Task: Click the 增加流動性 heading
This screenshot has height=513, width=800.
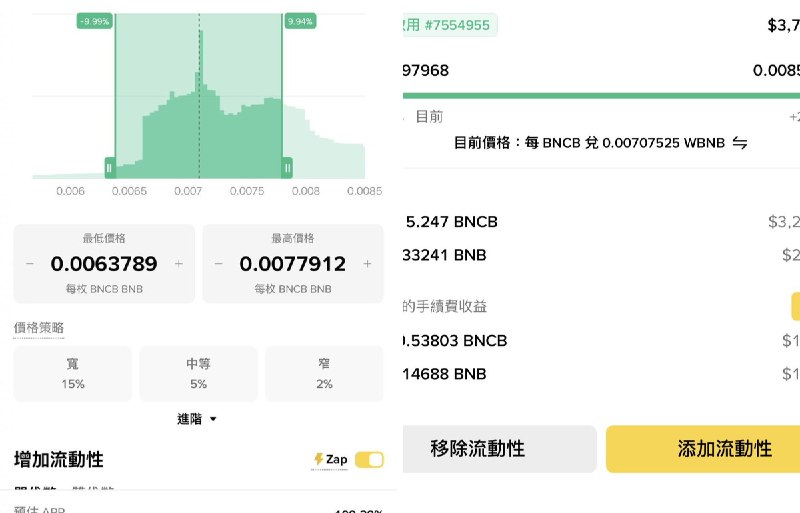Action: (59, 459)
